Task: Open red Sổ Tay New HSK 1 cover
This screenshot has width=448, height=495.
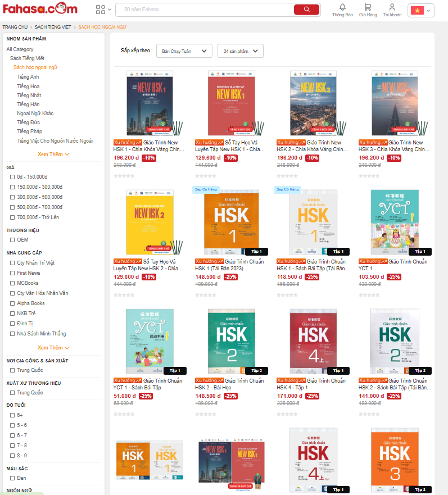Action: point(232,103)
